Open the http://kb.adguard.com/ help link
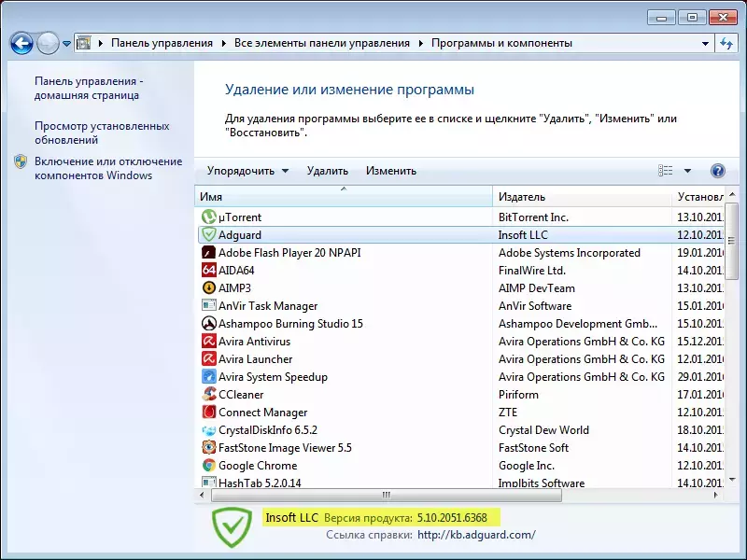747x560 pixels. (x=476, y=535)
